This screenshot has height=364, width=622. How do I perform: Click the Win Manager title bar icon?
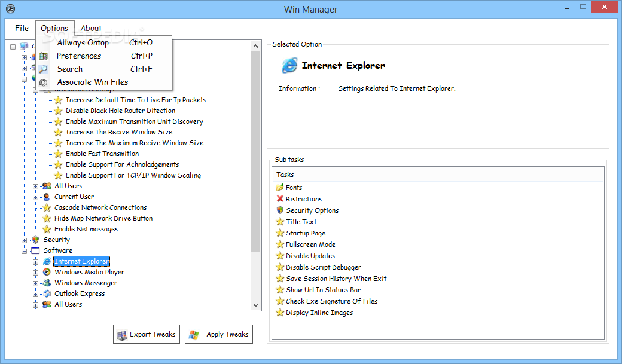[x=11, y=8]
